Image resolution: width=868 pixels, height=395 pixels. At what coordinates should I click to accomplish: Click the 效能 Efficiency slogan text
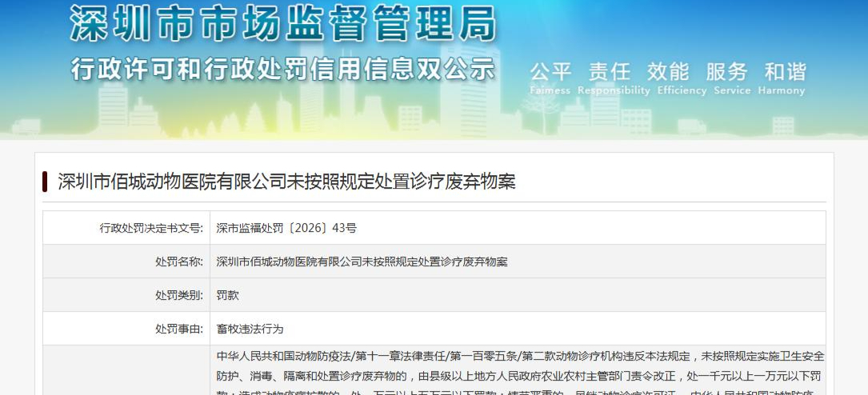coord(682,78)
